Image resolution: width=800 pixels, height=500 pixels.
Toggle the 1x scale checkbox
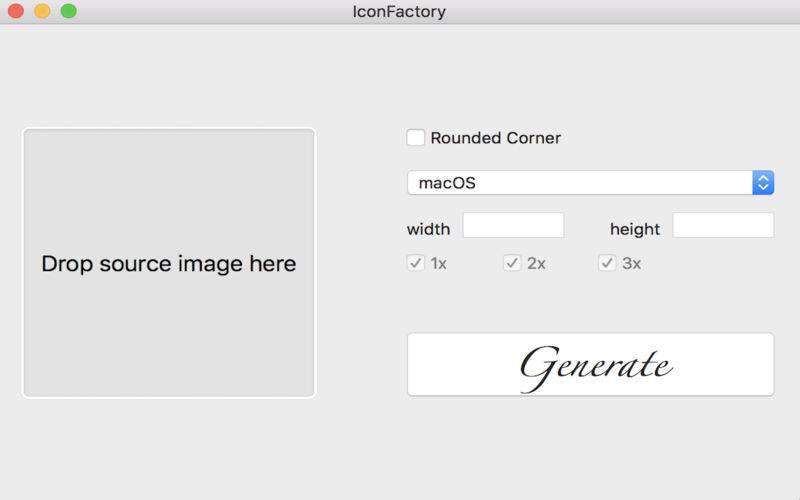(415, 263)
